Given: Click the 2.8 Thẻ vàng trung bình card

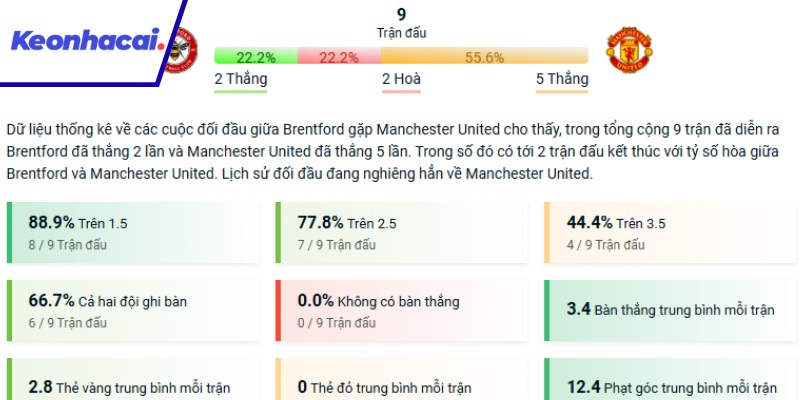Looking at the screenshot, I should coord(133,386).
